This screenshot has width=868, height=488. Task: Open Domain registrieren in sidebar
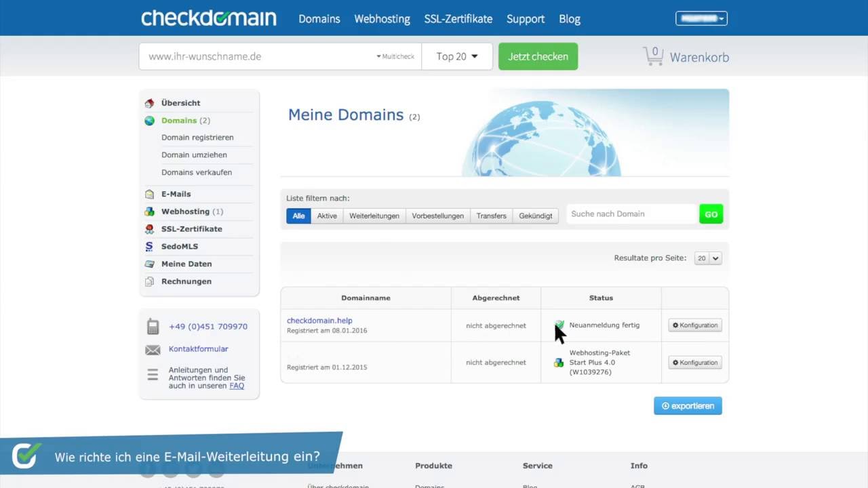pos(197,138)
